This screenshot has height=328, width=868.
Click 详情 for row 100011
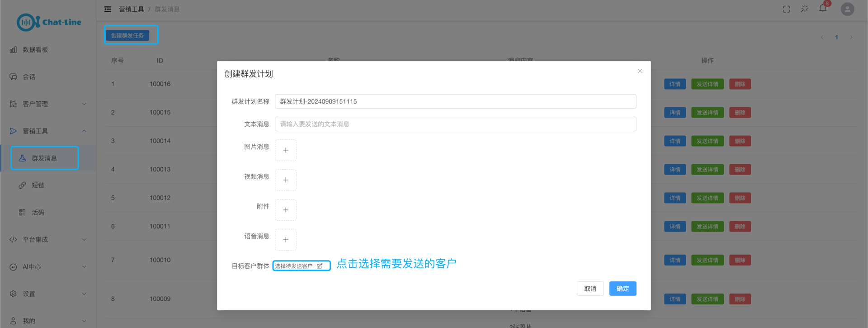click(x=675, y=227)
